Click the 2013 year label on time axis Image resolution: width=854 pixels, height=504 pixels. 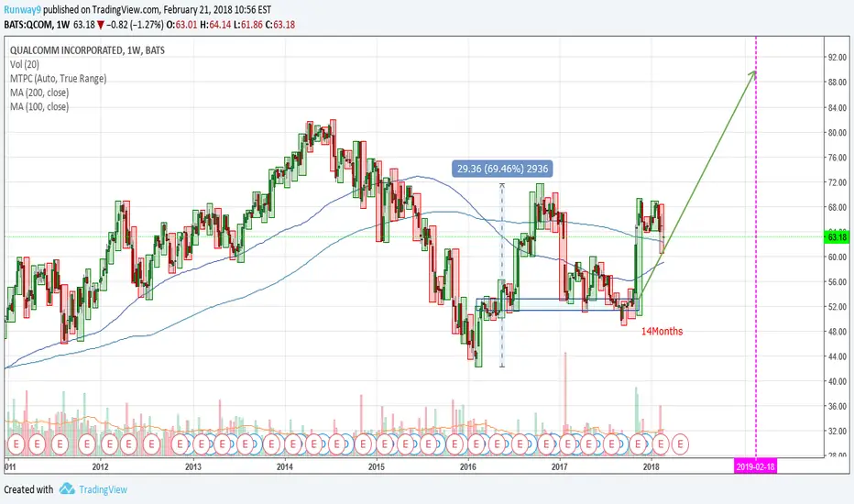192,467
